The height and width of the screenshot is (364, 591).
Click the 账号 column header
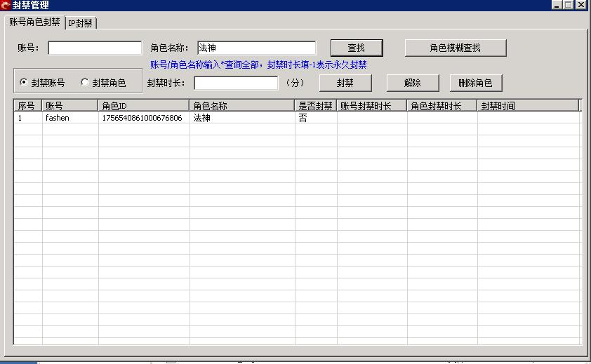69,106
